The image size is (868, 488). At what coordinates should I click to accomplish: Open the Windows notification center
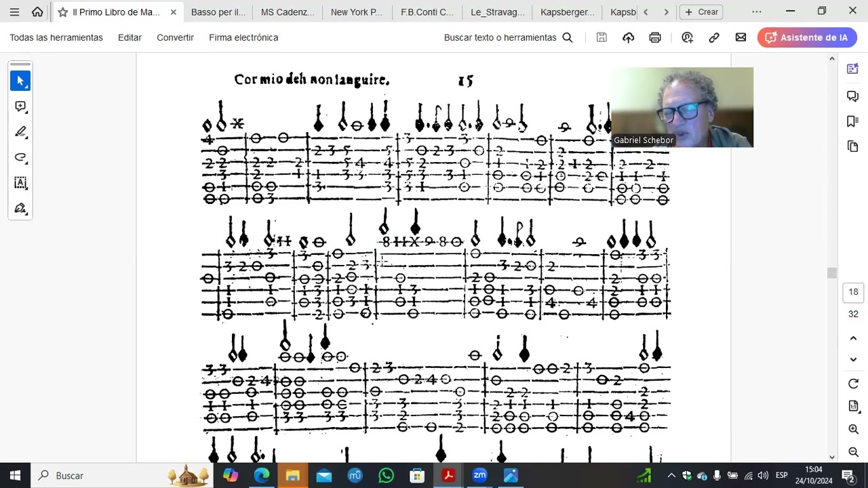click(847, 475)
